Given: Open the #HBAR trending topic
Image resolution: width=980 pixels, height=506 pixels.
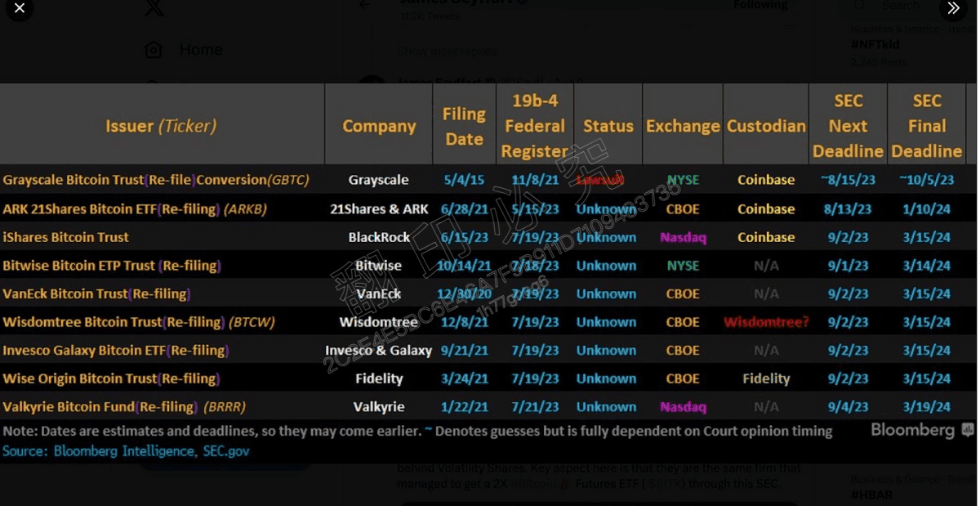Looking at the screenshot, I should pyautogui.click(x=871, y=495).
